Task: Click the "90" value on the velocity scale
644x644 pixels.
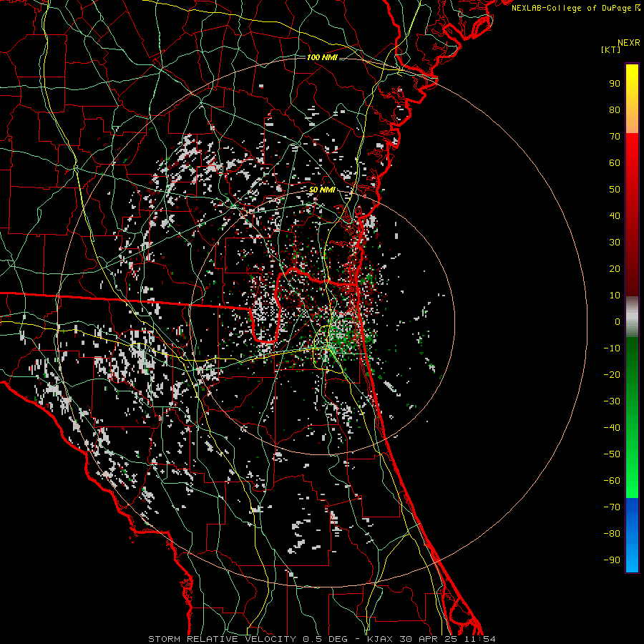Action: [615, 84]
